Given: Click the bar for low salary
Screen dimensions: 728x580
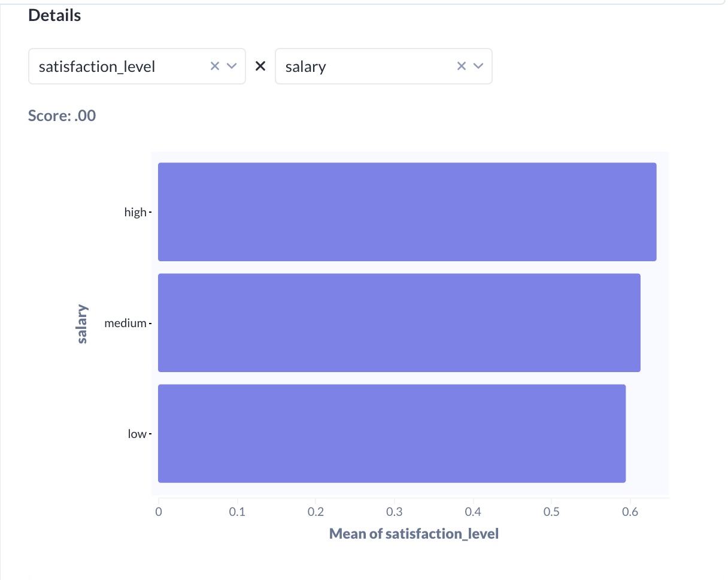Looking at the screenshot, I should click(392, 433).
